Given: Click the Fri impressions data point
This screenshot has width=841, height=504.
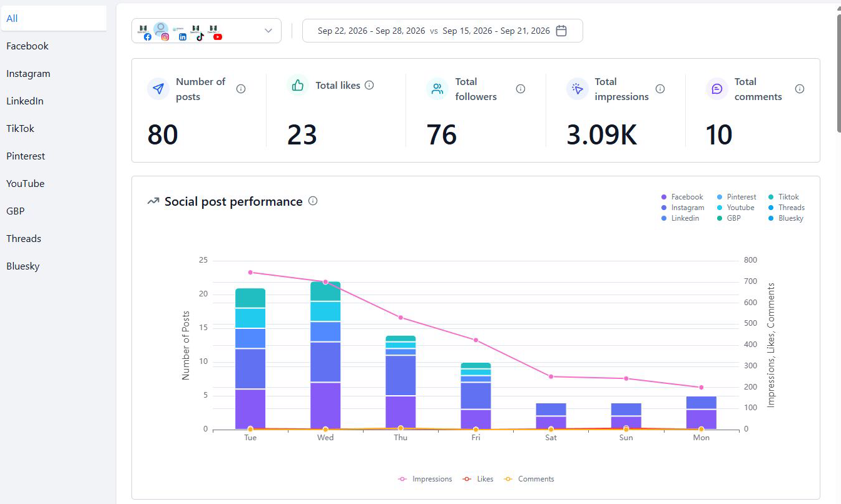Looking at the screenshot, I should pos(476,340).
